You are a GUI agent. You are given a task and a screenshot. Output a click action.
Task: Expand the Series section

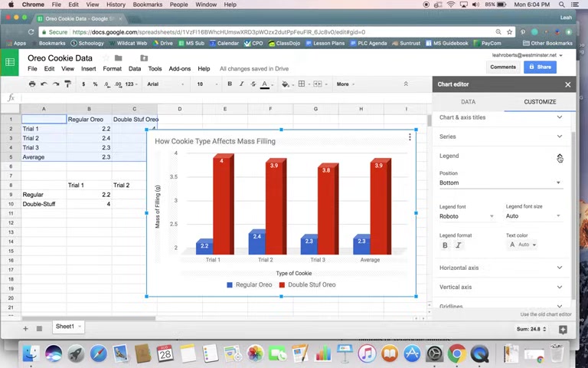click(501, 136)
